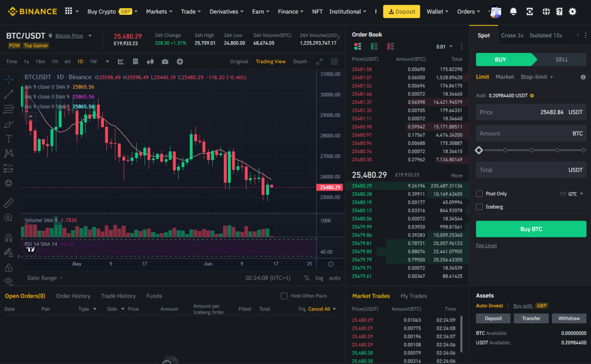The width and height of the screenshot is (591, 364).
Task: Hide all drawings with eye icon
Action: (8, 280)
